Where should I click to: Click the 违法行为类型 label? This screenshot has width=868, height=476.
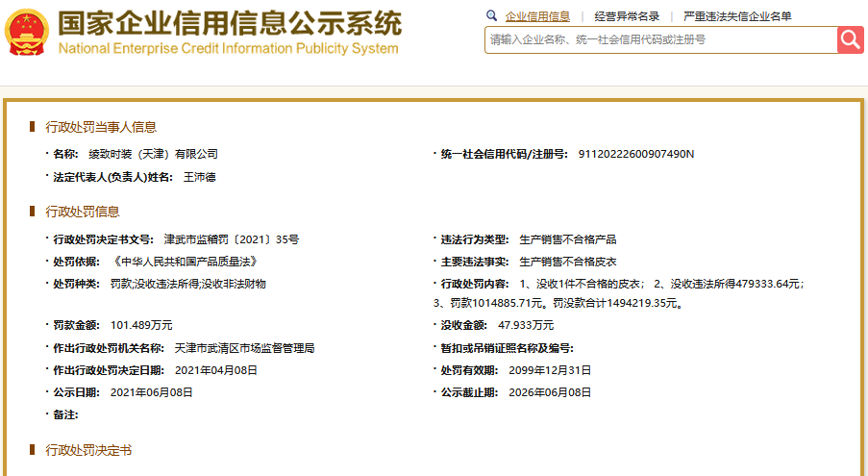pyautogui.click(x=475, y=239)
